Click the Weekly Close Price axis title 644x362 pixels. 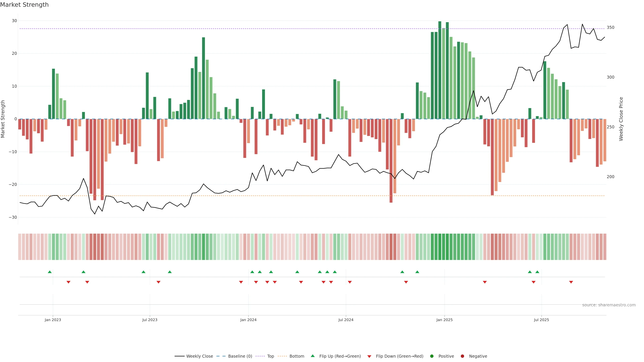(x=621, y=119)
